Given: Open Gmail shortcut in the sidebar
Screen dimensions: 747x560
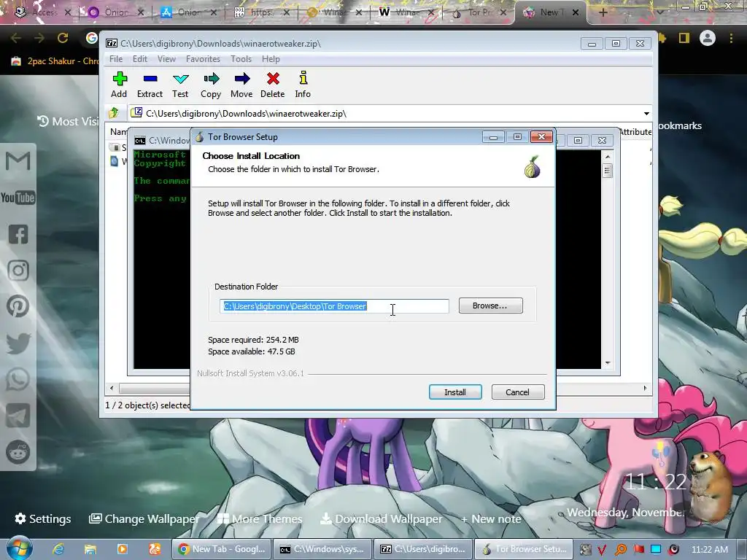Looking at the screenshot, I should 18,161.
